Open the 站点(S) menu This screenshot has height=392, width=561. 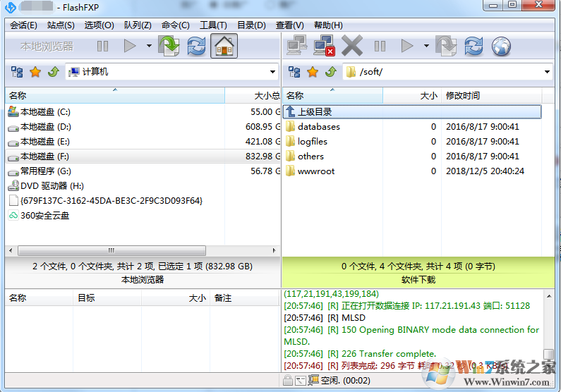[61, 25]
